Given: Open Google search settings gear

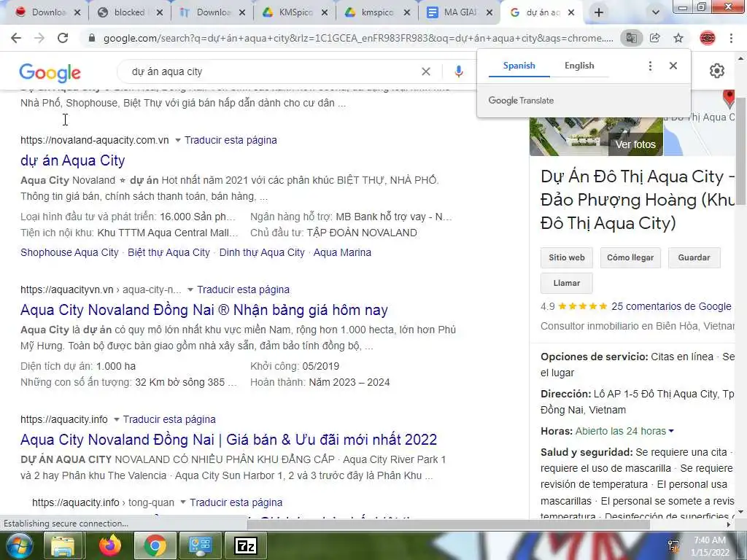Looking at the screenshot, I should click(x=717, y=71).
